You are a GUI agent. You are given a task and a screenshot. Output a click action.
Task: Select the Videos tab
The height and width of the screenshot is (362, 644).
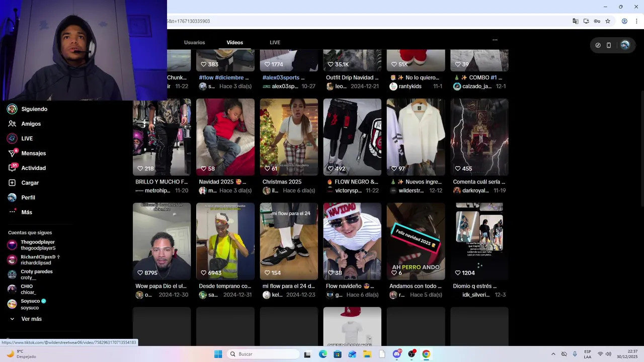pos(235,43)
